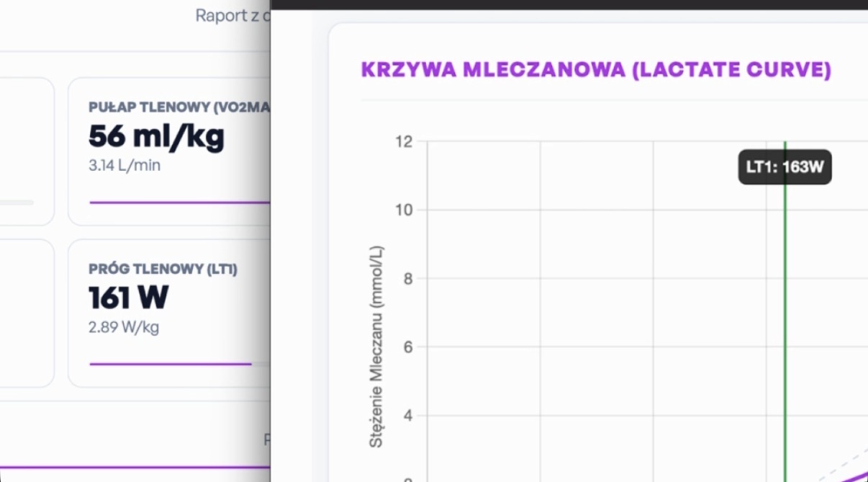Image resolution: width=868 pixels, height=482 pixels.
Task: Click the purple bar under the LT1 value
Action: point(170,364)
